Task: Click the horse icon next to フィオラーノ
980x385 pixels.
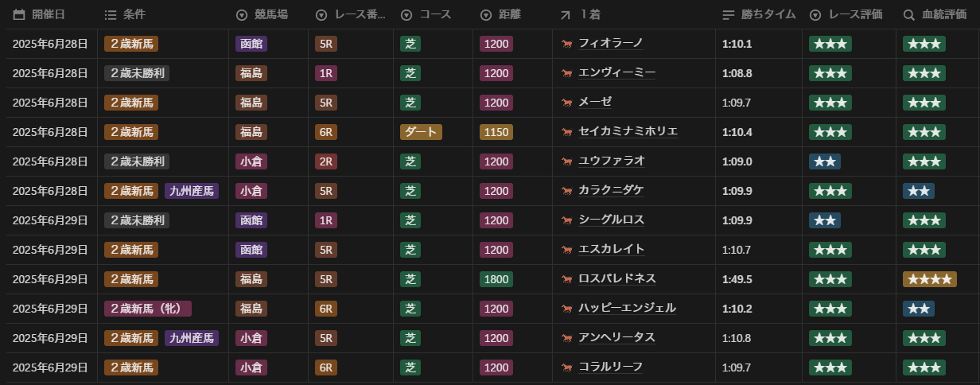Action: tap(566, 44)
